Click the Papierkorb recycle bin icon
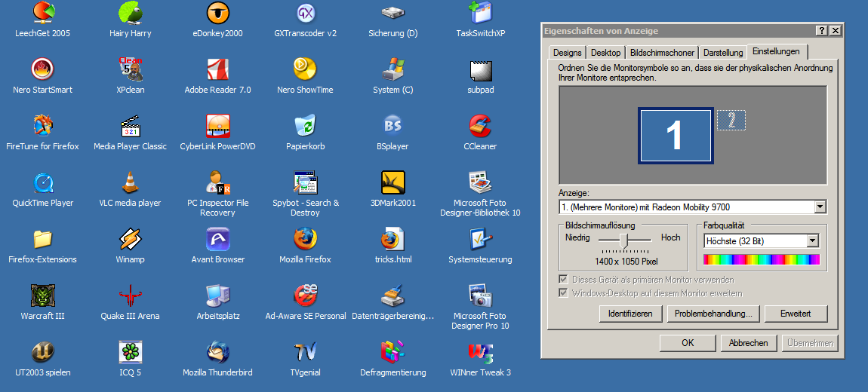The width and height of the screenshot is (868, 392). pyautogui.click(x=305, y=126)
